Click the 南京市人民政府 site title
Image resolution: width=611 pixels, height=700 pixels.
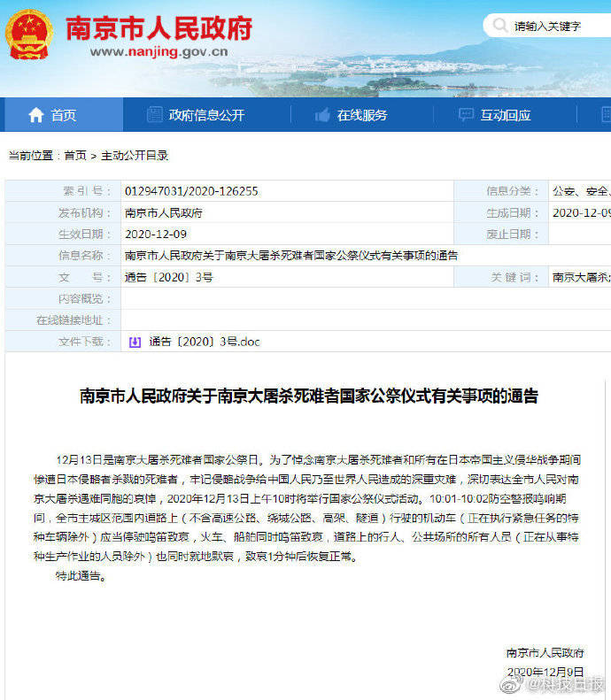pyautogui.click(x=159, y=28)
